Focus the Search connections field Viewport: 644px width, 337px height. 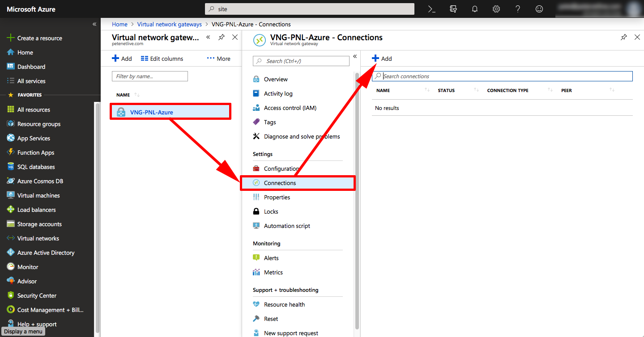click(x=502, y=76)
